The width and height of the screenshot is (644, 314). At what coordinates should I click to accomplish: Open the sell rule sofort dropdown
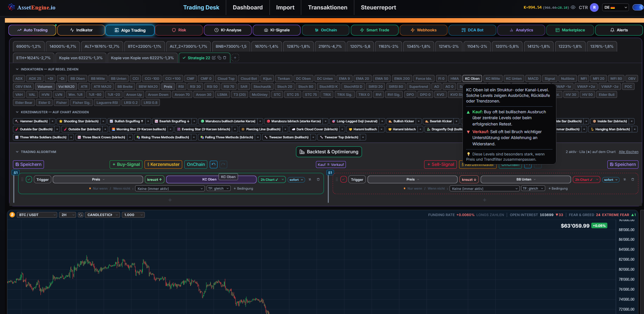pos(610,179)
